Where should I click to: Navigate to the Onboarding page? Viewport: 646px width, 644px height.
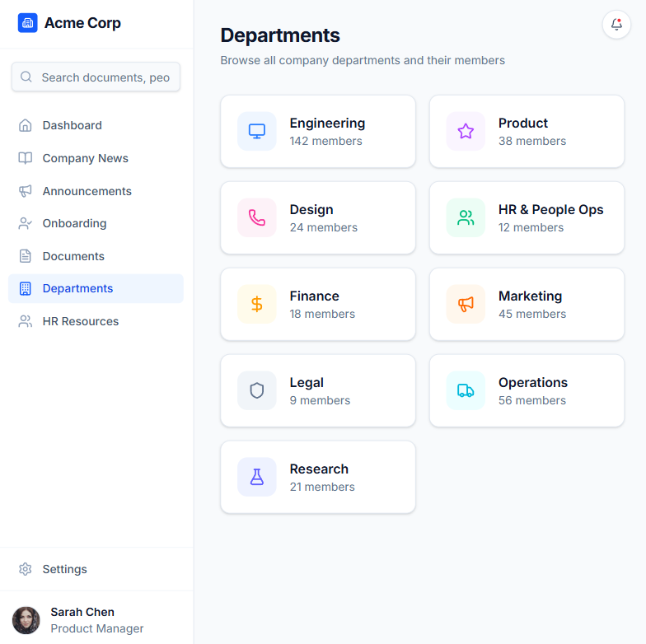coord(74,223)
